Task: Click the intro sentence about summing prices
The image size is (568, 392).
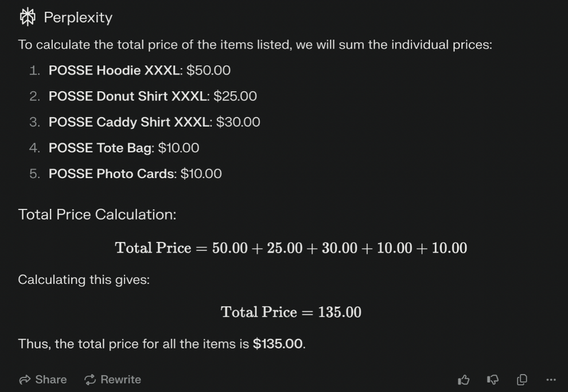Action: [x=255, y=45]
